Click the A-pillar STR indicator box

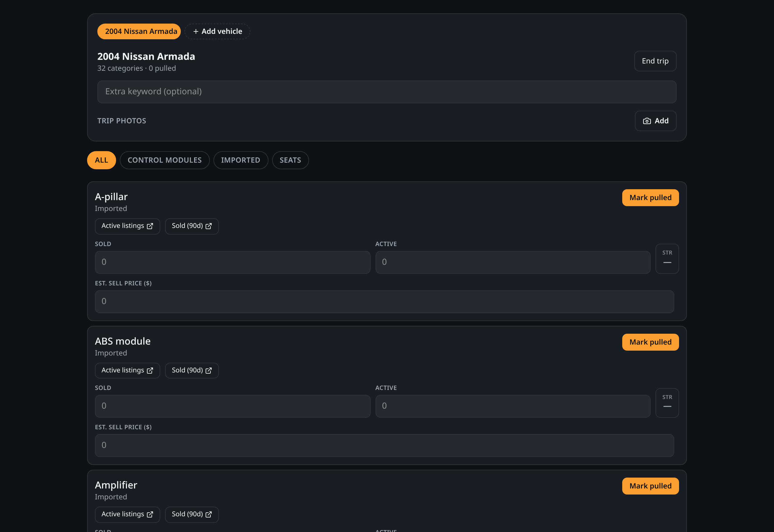[x=667, y=259]
